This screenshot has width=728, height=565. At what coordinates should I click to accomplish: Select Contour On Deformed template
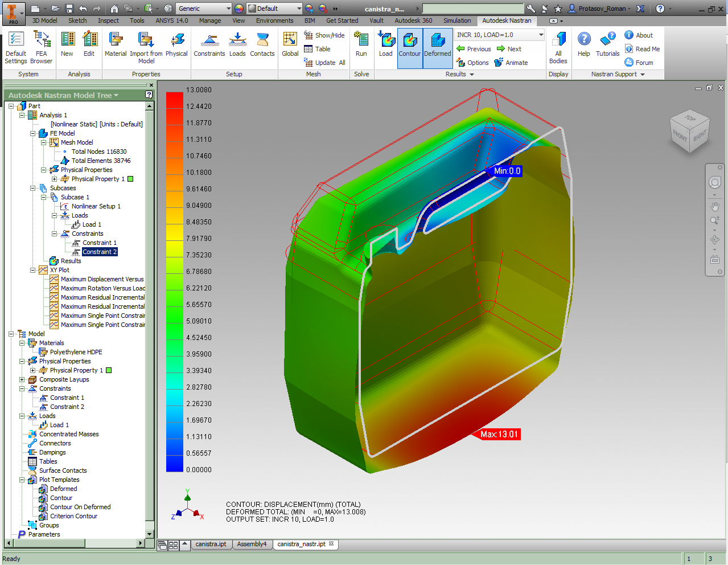(x=80, y=507)
